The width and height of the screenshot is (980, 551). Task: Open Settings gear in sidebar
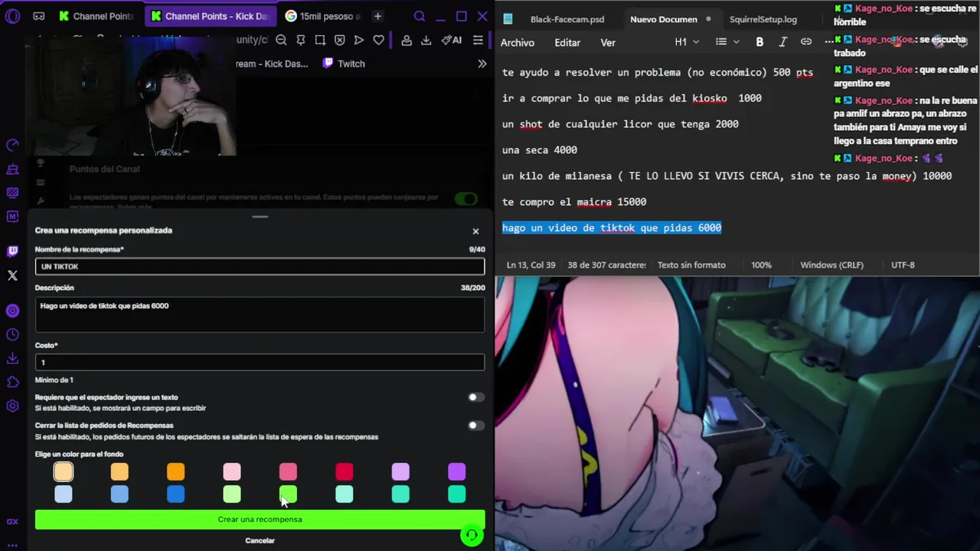click(x=12, y=406)
